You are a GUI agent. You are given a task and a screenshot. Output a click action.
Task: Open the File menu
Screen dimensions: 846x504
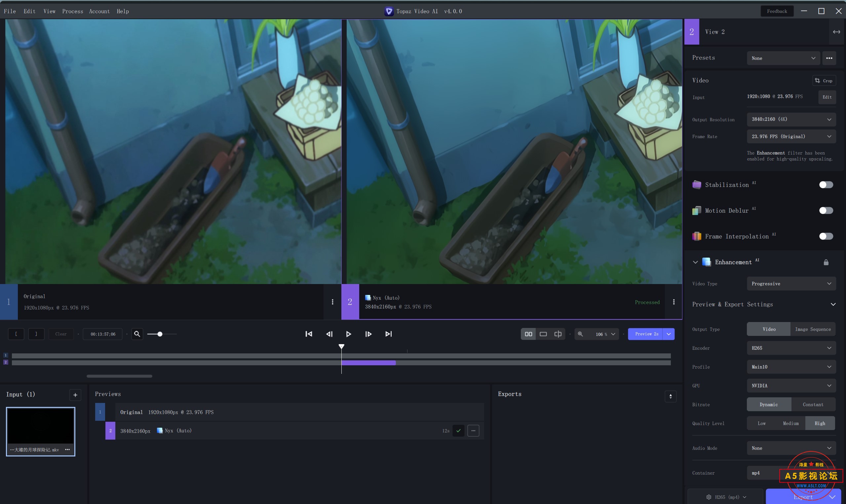click(10, 11)
